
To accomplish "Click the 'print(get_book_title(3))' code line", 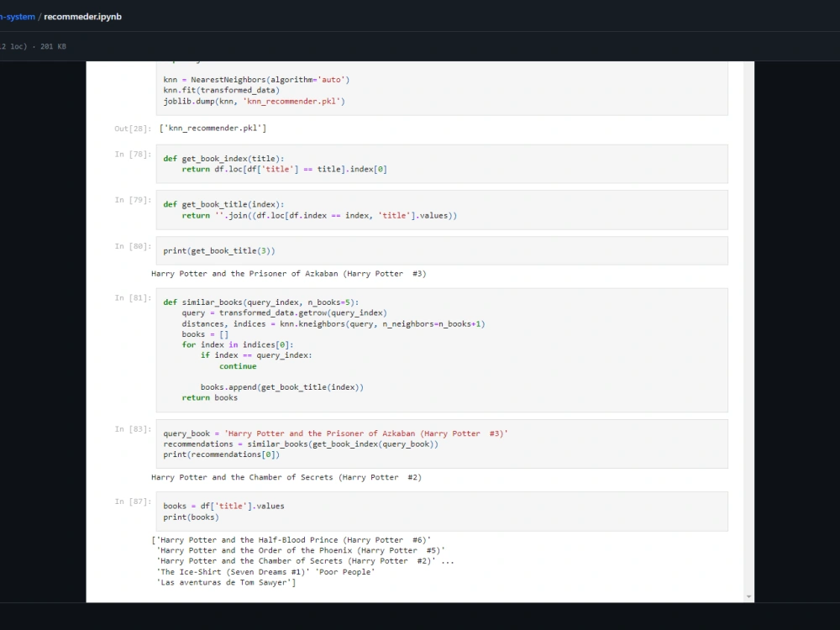I will pyautogui.click(x=219, y=250).
